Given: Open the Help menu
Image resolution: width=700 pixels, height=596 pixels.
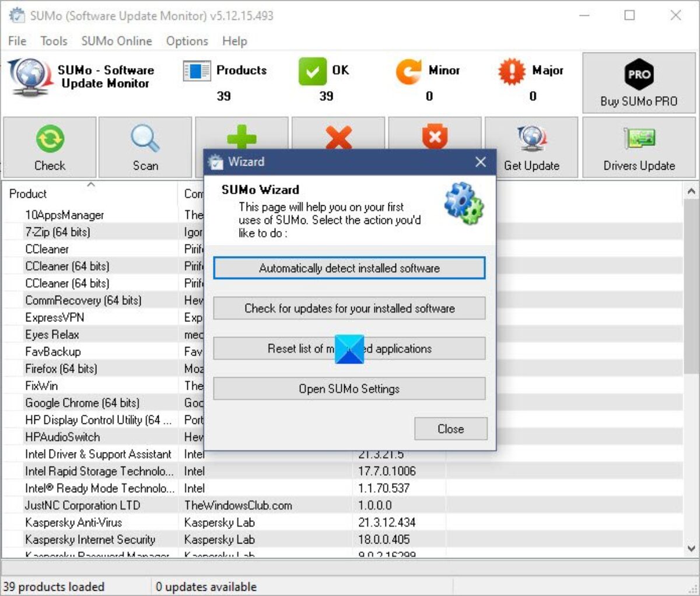Looking at the screenshot, I should coord(235,41).
